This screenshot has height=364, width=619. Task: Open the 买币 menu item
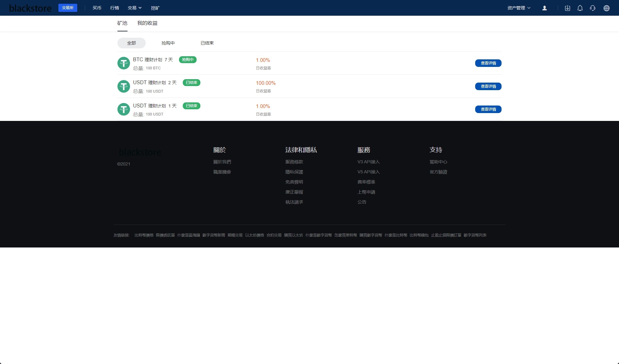pyautogui.click(x=97, y=8)
